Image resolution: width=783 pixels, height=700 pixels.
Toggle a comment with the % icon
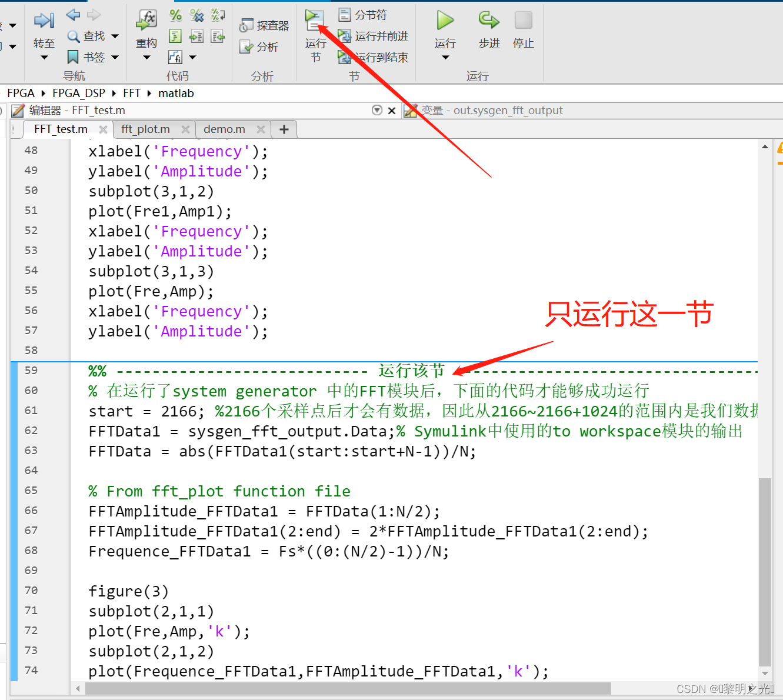(175, 16)
